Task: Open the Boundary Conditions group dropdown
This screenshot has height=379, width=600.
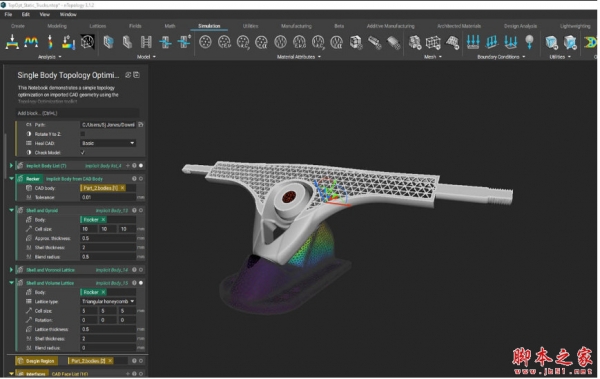Action: pyautogui.click(x=524, y=57)
